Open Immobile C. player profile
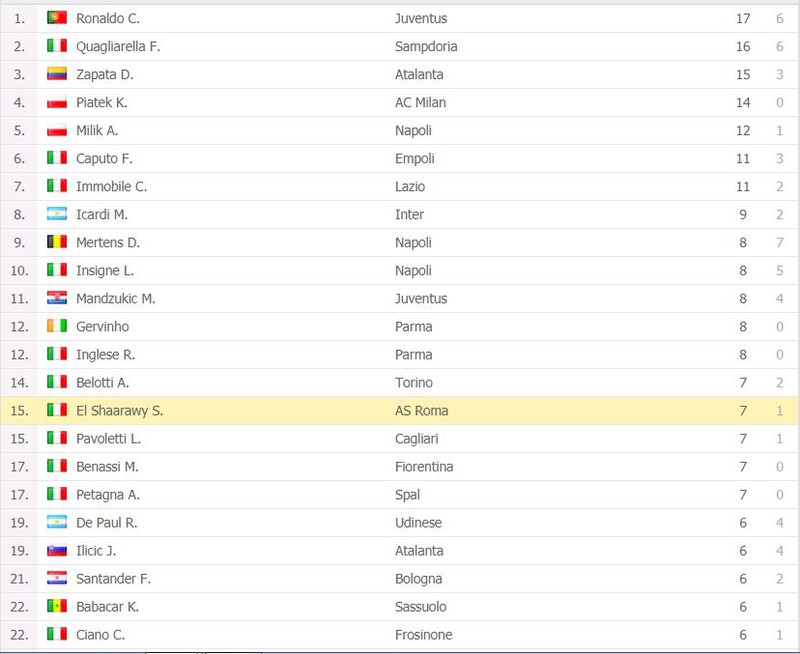The width and height of the screenshot is (800, 654). [x=111, y=187]
